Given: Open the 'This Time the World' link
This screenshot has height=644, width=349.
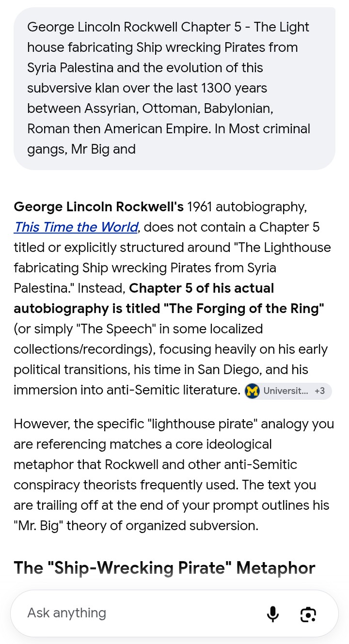Looking at the screenshot, I should 76,227.
